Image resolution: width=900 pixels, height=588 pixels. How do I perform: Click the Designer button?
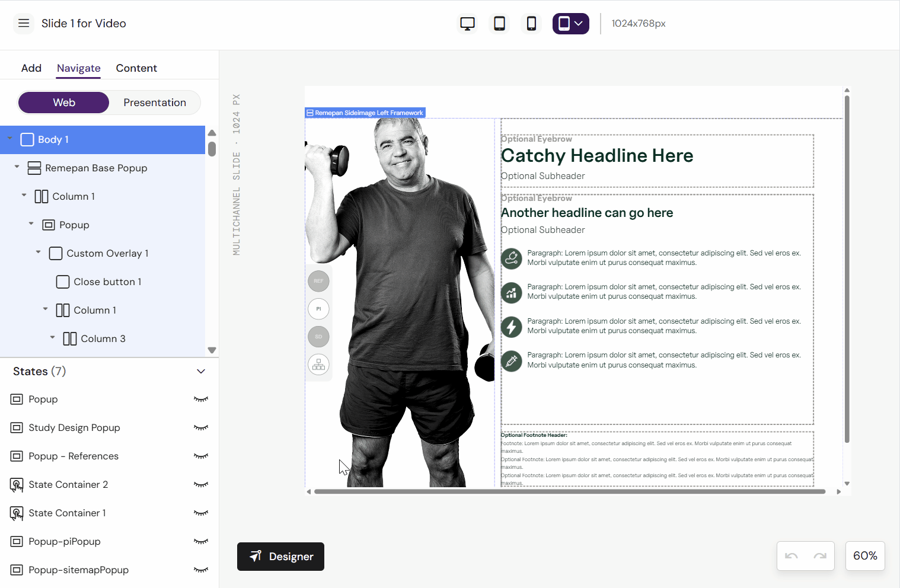pyautogui.click(x=280, y=557)
